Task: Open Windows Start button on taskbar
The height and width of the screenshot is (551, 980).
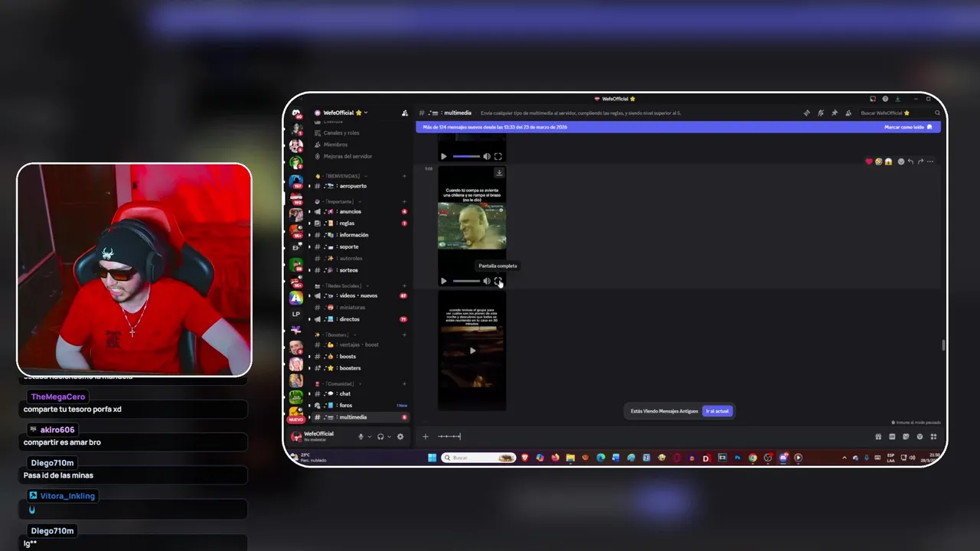Action: pyautogui.click(x=432, y=458)
